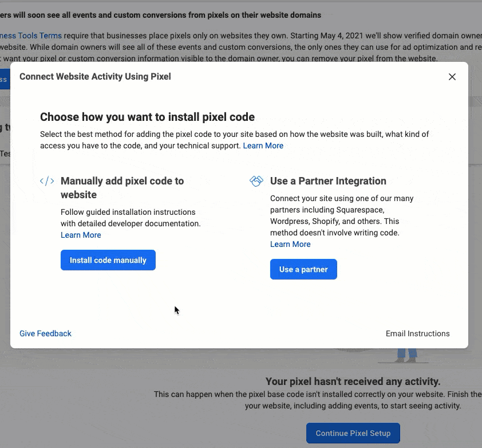Click the Choose how to install pixel code heading

click(x=147, y=117)
